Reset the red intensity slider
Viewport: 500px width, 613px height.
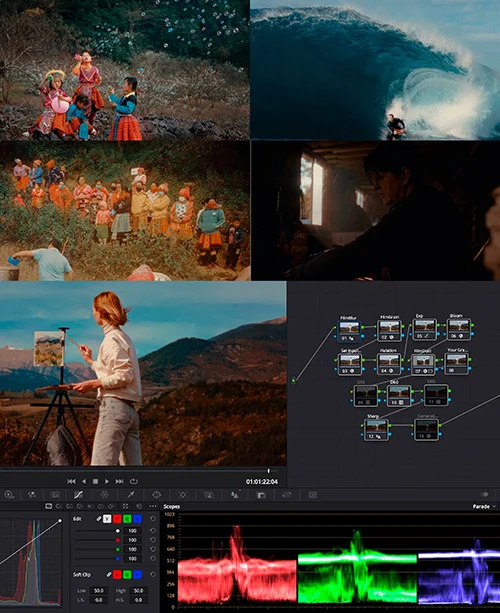pos(153,540)
